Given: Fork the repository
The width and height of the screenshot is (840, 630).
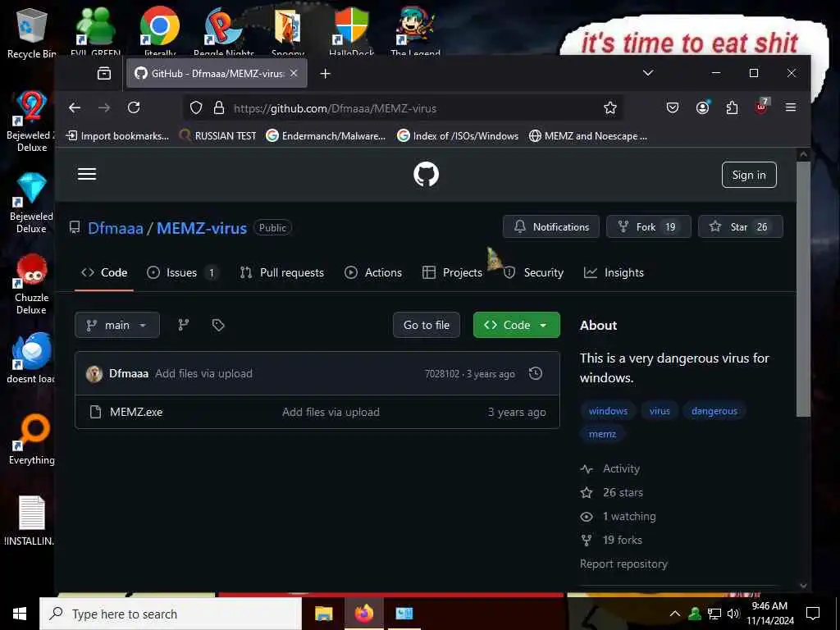Looking at the screenshot, I should pyautogui.click(x=648, y=226).
